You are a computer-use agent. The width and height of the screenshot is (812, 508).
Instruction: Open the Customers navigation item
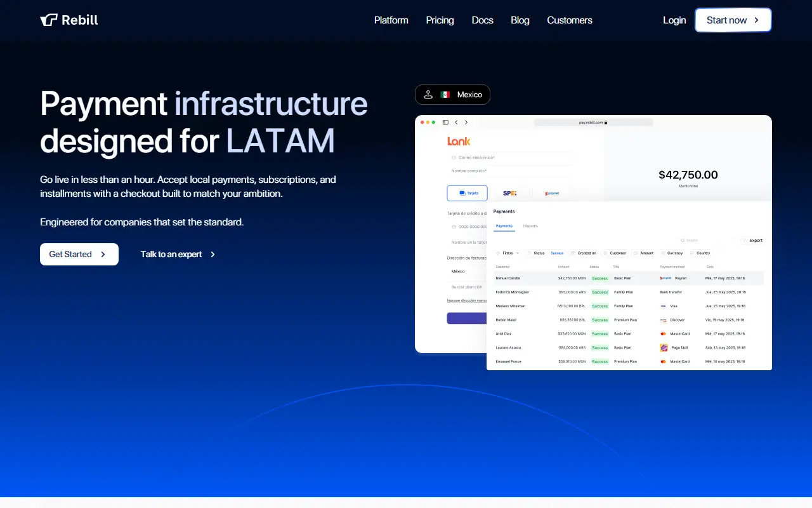click(x=570, y=20)
